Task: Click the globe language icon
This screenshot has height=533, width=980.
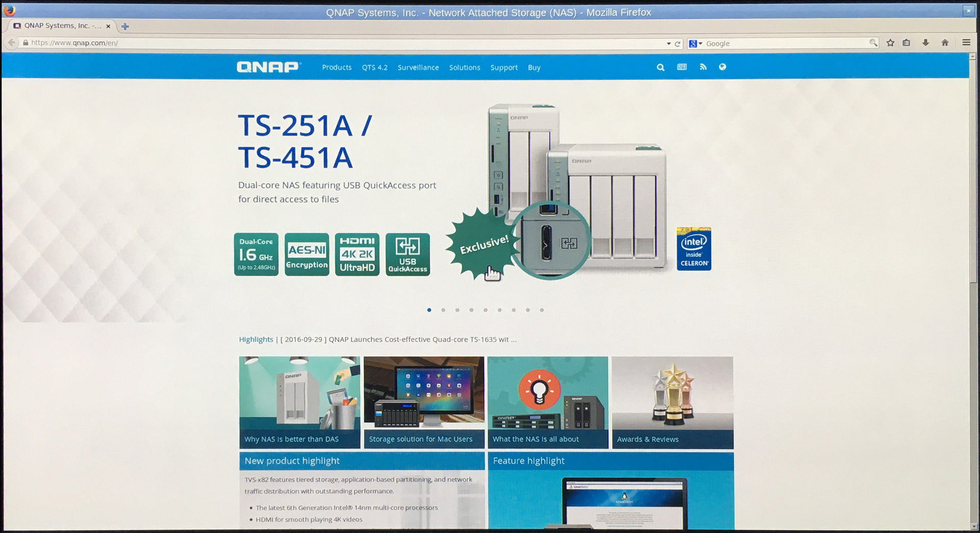Action: 722,67
